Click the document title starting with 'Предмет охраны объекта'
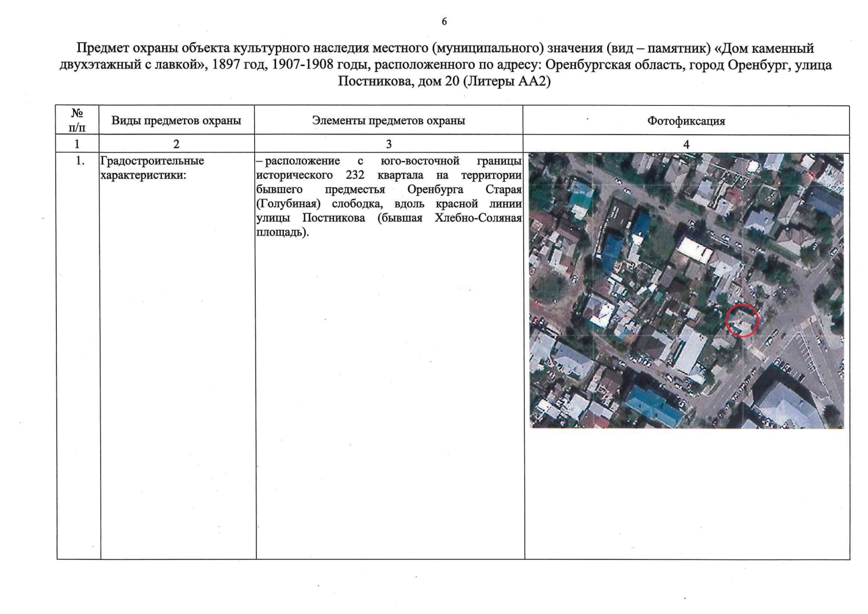868x614 pixels. 445,65
